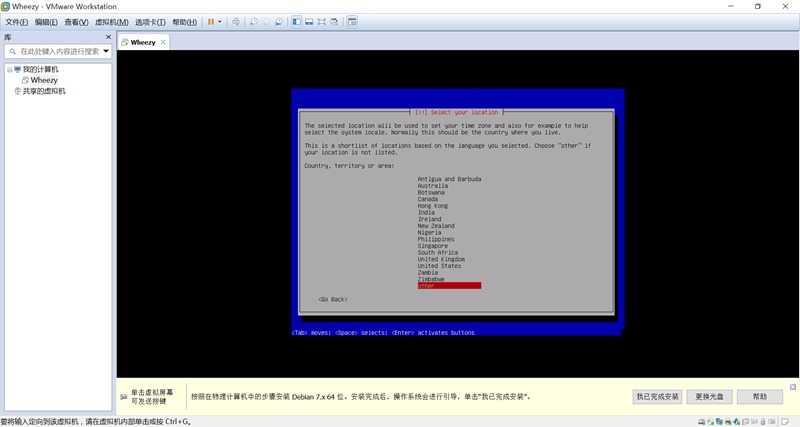Collapse the 我的计算机 tree node
This screenshot has width=800, height=427.
[9, 69]
